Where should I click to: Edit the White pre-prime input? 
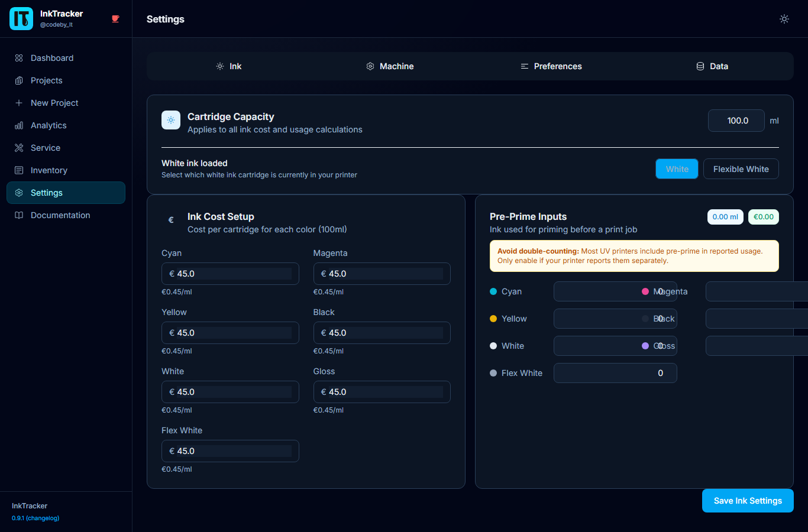(615, 346)
